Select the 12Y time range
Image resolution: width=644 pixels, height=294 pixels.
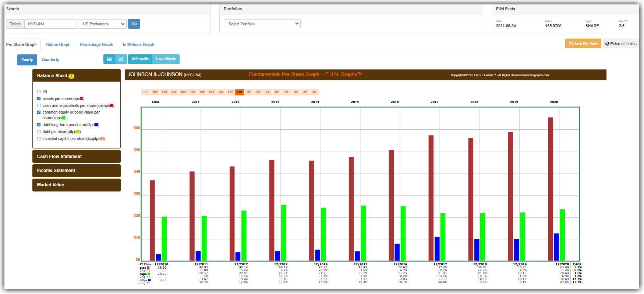[221, 92]
